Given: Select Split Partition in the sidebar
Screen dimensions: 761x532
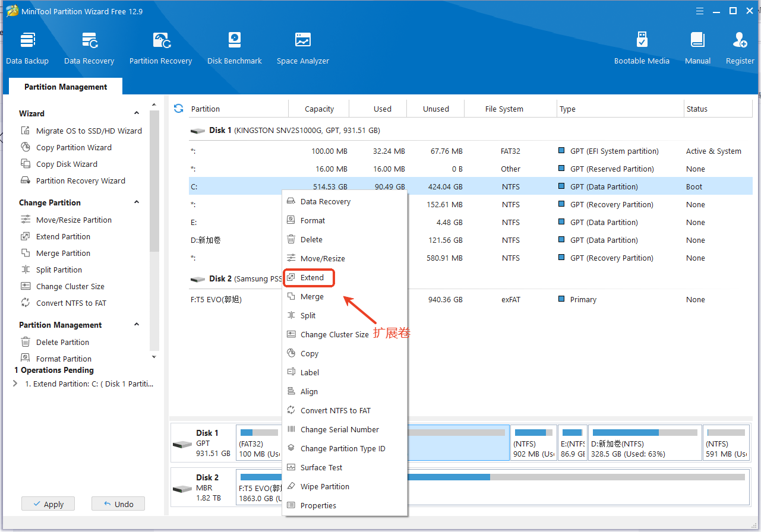Looking at the screenshot, I should click(x=52, y=270).
